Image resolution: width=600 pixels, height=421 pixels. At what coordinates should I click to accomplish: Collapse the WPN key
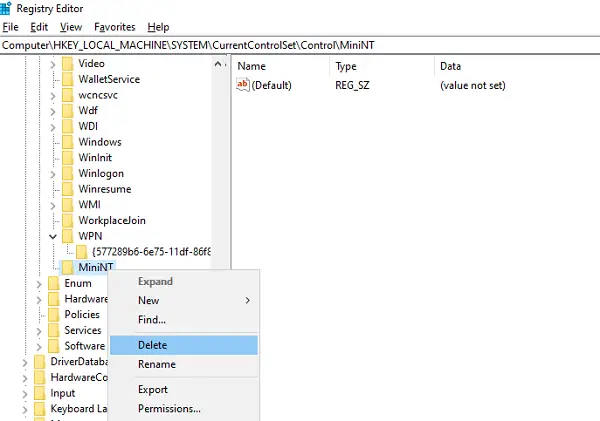pyautogui.click(x=53, y=237)
